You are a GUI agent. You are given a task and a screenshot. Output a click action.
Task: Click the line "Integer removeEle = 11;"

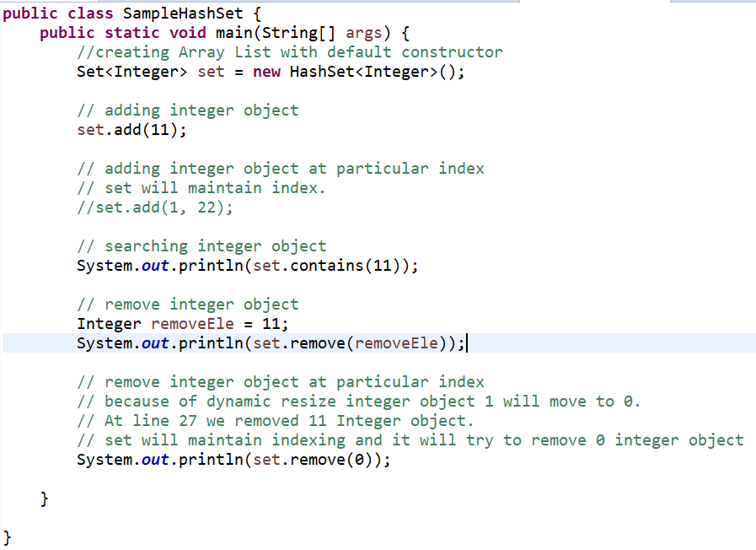[183, 324]
